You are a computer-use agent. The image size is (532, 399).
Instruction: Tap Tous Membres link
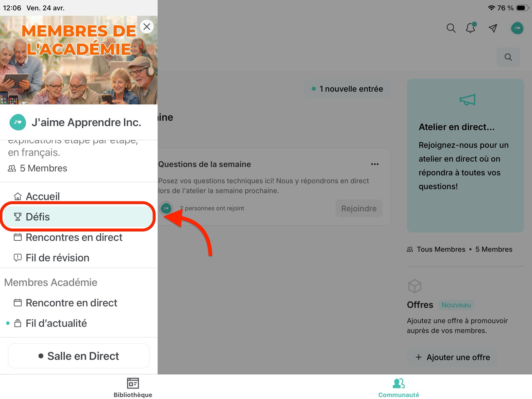coord(441,249)
